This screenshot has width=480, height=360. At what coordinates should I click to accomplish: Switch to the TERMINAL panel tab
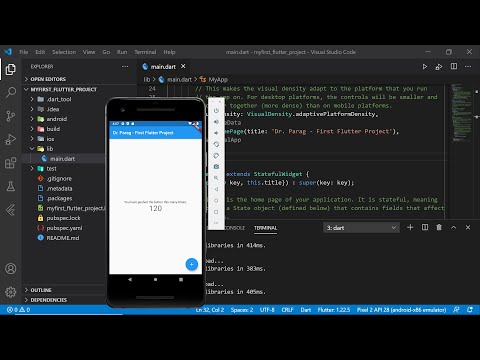(x=265, y=228)
